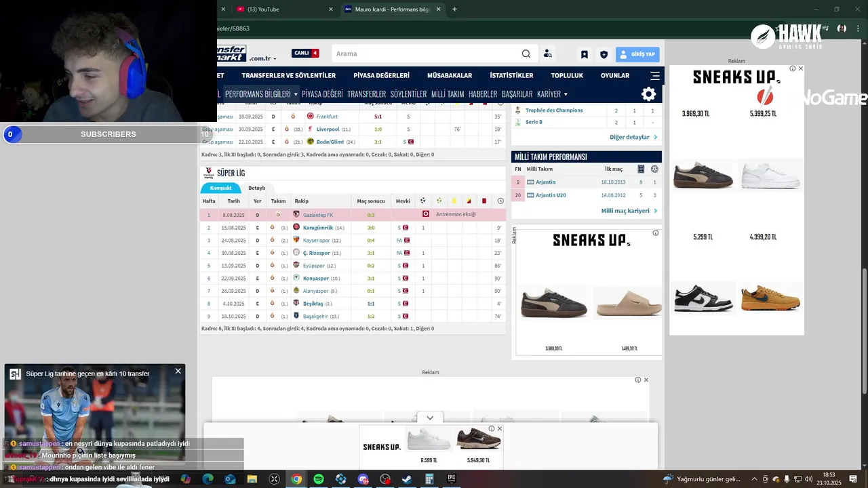Open Karagümrük club link
The image size is (868, 488).
318,228
